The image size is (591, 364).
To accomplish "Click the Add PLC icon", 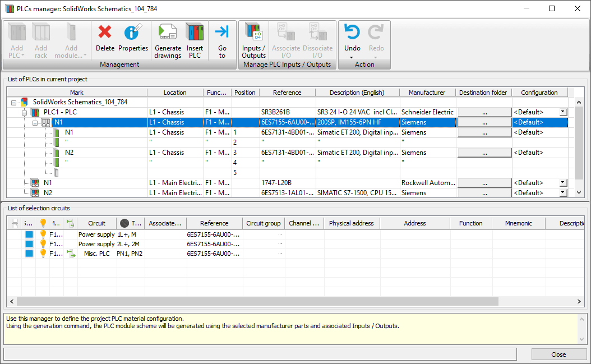I will [x=17, y=32].
